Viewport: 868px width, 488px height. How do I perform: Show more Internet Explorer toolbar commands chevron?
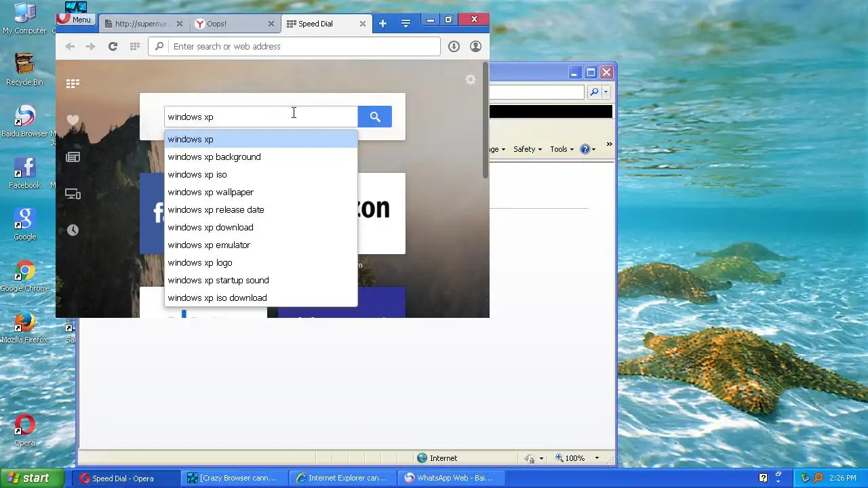click(x=609, y=144)
